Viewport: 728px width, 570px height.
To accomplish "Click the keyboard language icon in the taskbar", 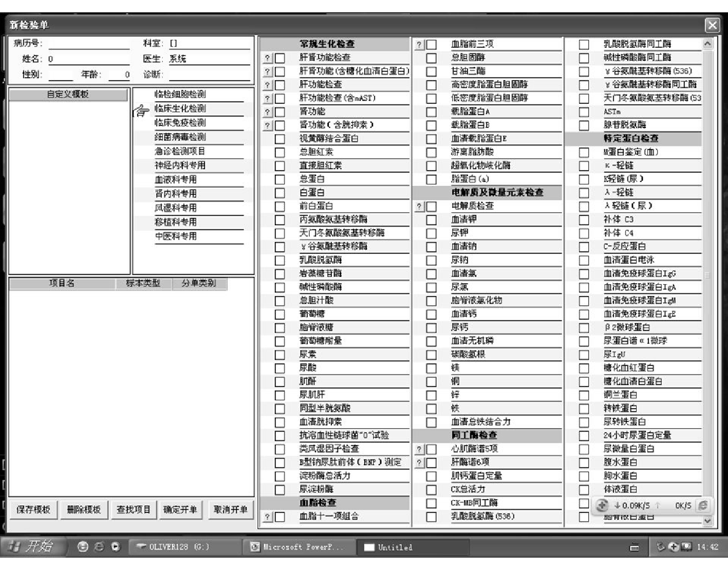I will (x=634, y=547).
